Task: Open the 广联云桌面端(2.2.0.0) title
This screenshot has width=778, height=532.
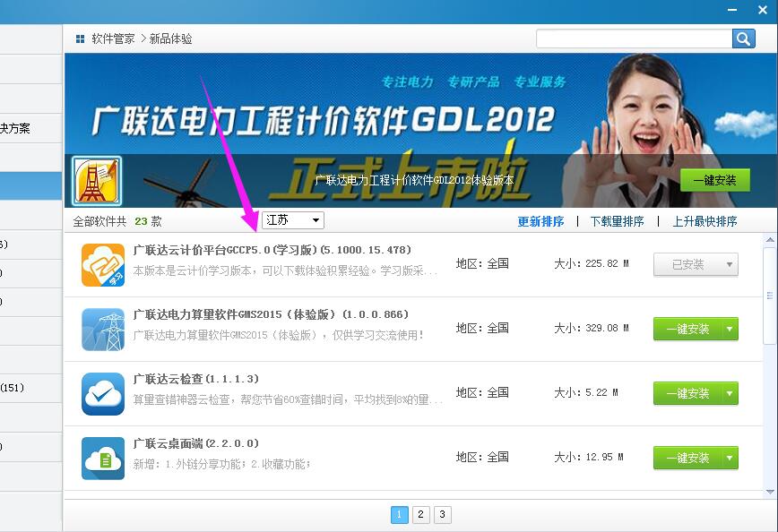Action: (x=196, y=443)
